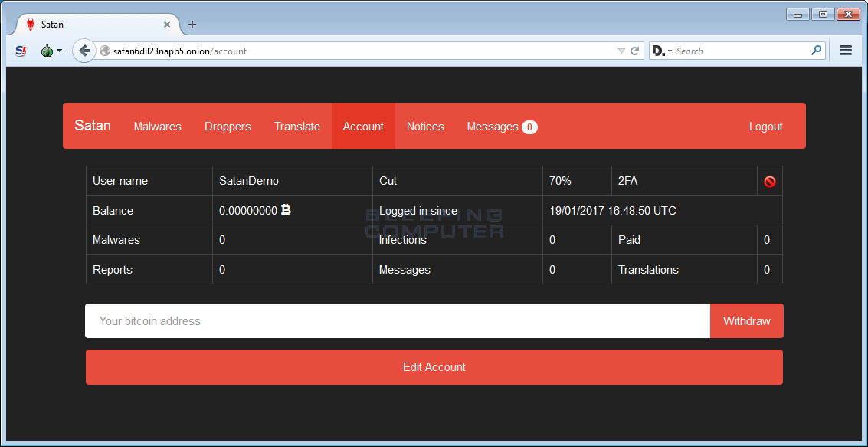Close the browser window
The width and height of the screenshot is (868, 447).
click(848, 15)
